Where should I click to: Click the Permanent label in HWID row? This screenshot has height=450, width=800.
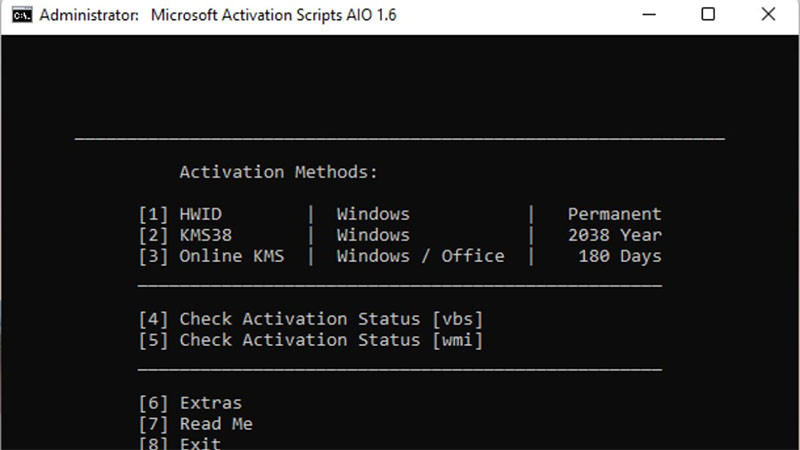pyautogui.click(x=614, y=214)
